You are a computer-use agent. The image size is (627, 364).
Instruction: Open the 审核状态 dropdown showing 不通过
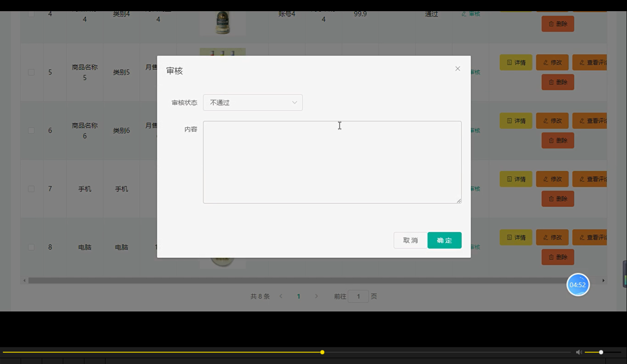tap(253, 103)
